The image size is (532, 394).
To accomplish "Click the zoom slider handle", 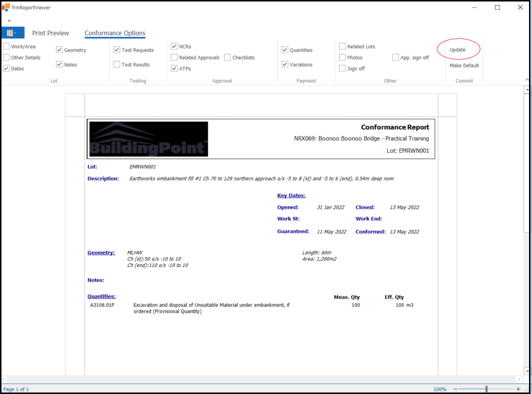I will (486, 389).
